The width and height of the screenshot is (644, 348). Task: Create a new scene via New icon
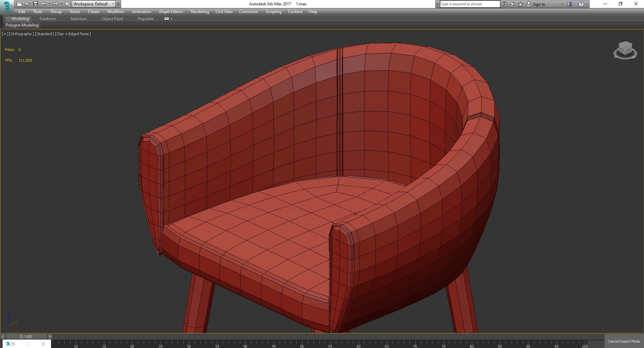pos(19,4)
